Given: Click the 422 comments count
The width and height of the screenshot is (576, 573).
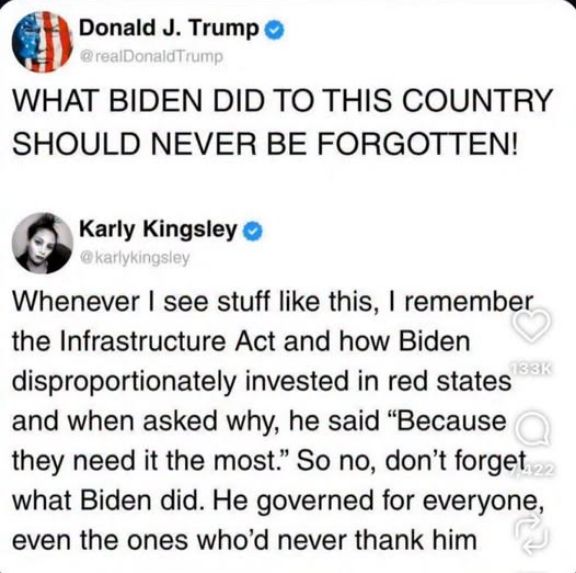Looking at the screenshot, I should (533, 471).
